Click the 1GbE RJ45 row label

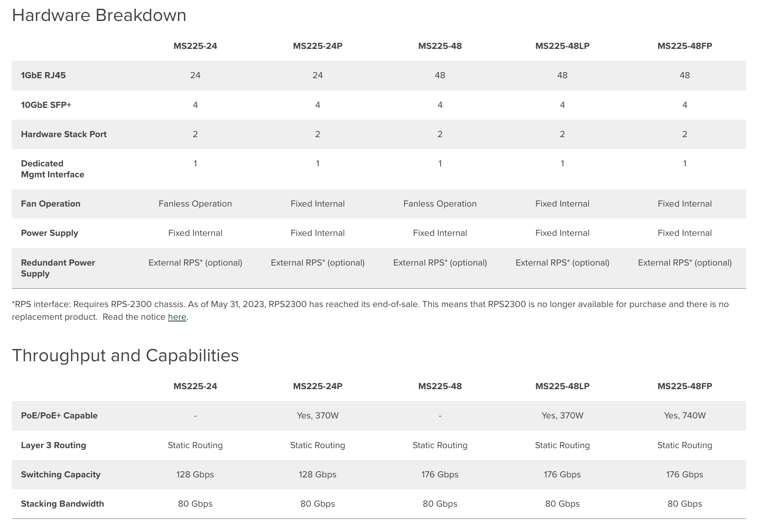click(43, 75)
